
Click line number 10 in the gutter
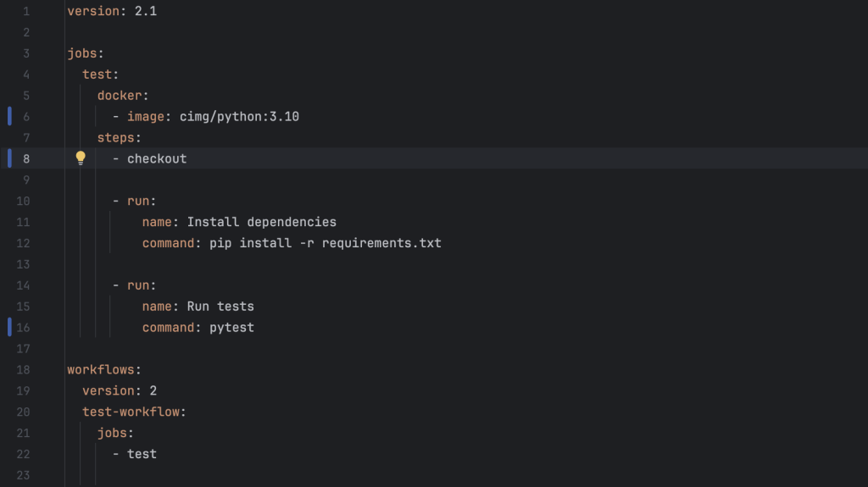point(23,201)
